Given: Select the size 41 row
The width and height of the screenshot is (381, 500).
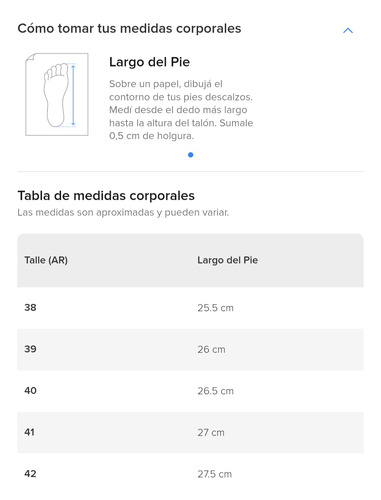Looking at the screenshot, I should click(190, 432).
